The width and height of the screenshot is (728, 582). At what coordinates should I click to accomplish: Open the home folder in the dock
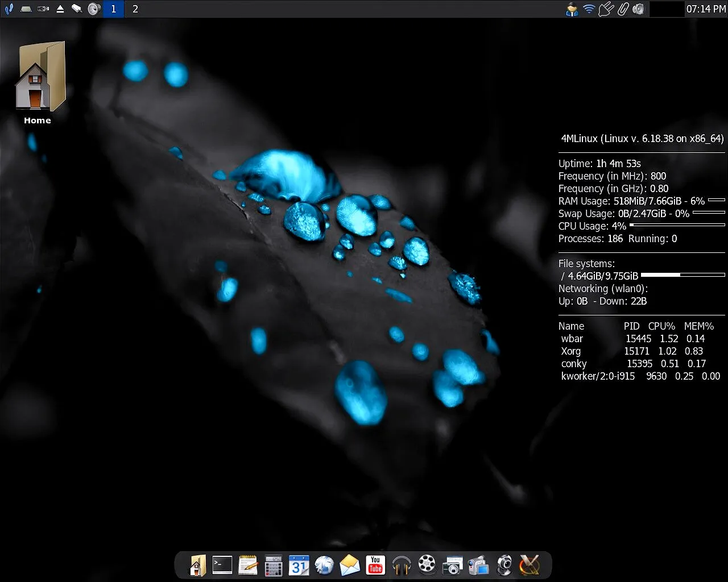[197, 566]
